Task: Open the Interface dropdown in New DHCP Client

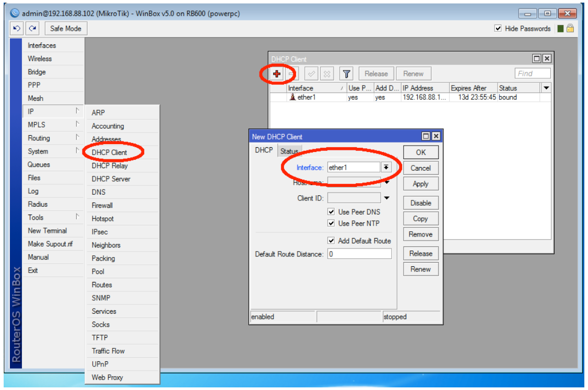Action: pyautogui.click(x=386, y=167)
